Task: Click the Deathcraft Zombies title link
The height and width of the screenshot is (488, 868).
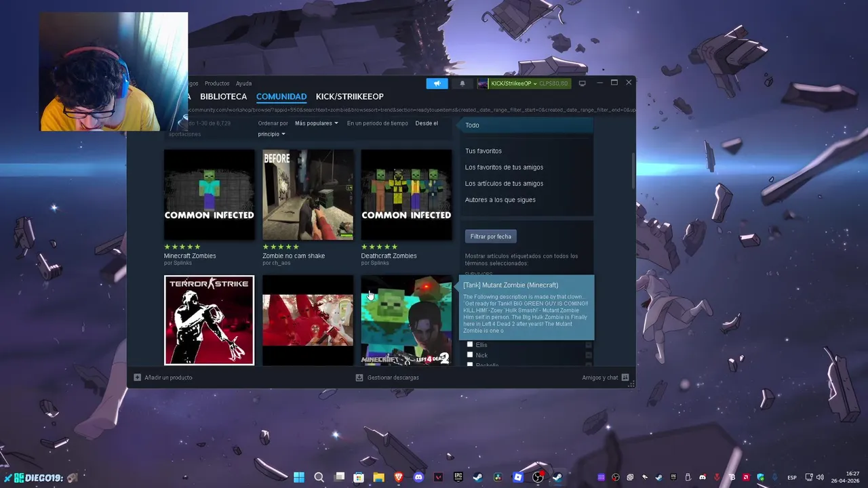Action: (389, 256)
